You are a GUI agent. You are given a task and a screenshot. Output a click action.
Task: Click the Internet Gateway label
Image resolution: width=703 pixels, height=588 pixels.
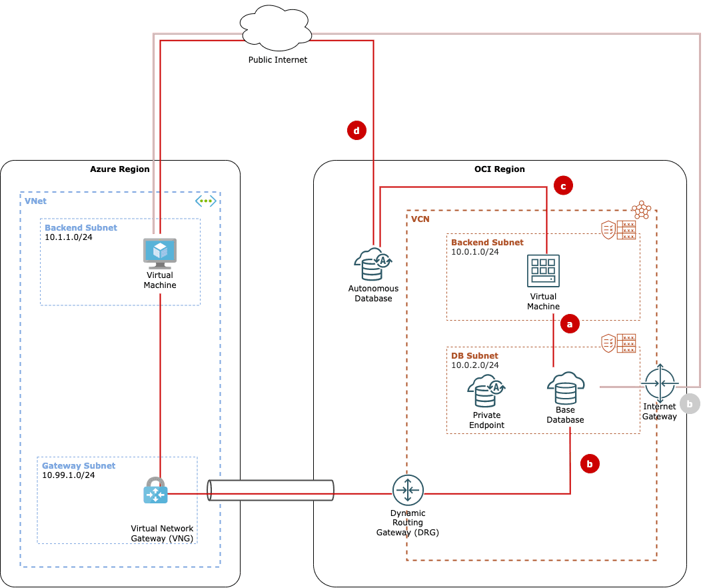point(659,411)
